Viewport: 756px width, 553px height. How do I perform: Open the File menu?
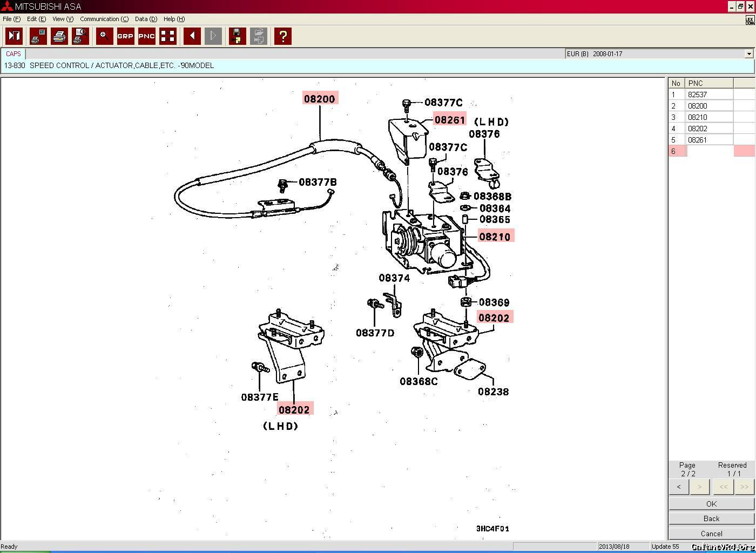(11, 19)
